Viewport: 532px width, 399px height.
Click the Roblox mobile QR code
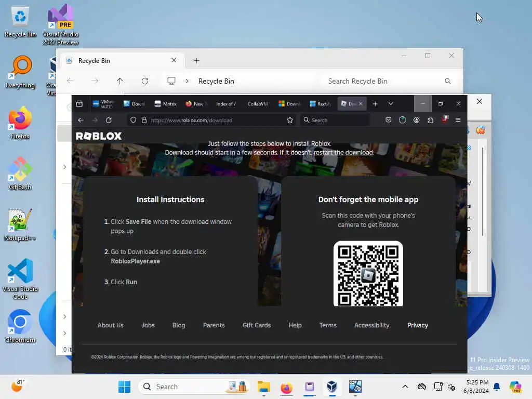pyautogui.click(x=368, y=274)
